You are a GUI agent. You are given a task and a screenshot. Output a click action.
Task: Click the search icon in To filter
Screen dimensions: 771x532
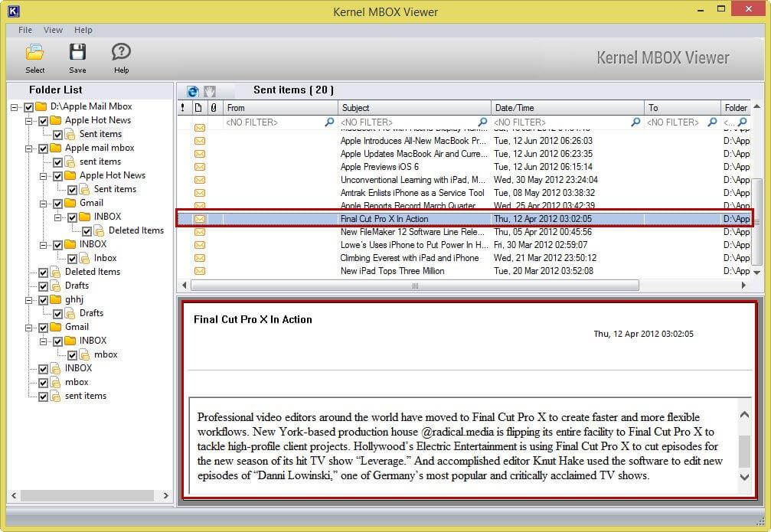(x=712, y=122)
